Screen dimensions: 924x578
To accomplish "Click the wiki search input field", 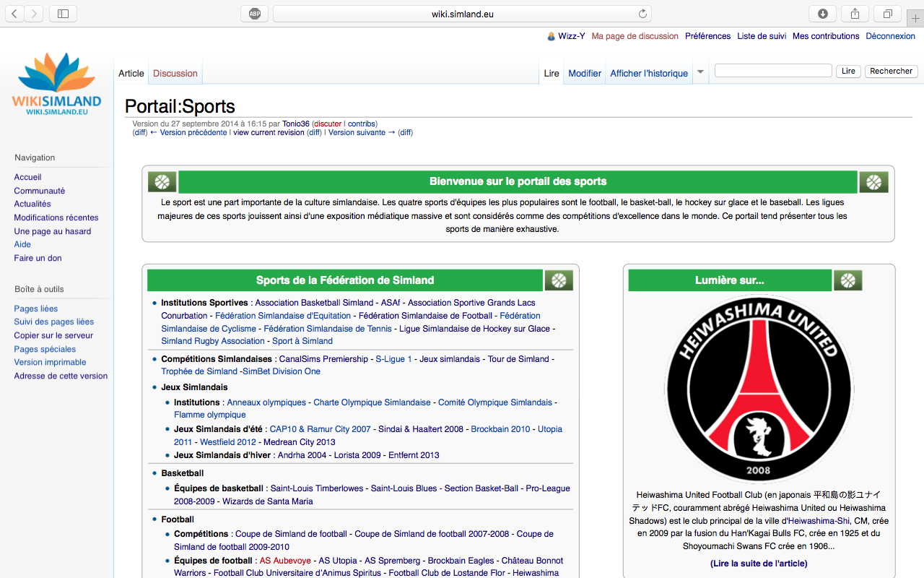I will pyautogui.click(x=772, y=71).
